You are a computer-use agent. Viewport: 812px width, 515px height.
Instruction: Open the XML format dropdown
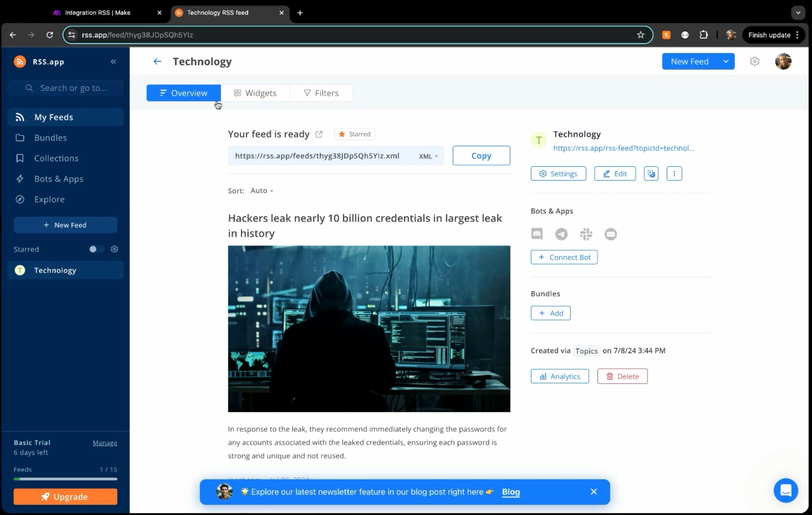(x=428, y=156)
